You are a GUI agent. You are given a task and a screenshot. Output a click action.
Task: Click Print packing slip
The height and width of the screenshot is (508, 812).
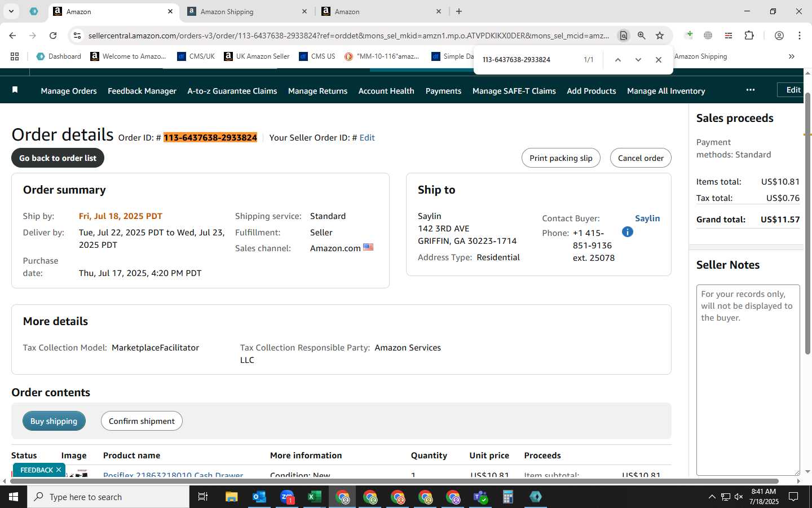click(561, 158)
